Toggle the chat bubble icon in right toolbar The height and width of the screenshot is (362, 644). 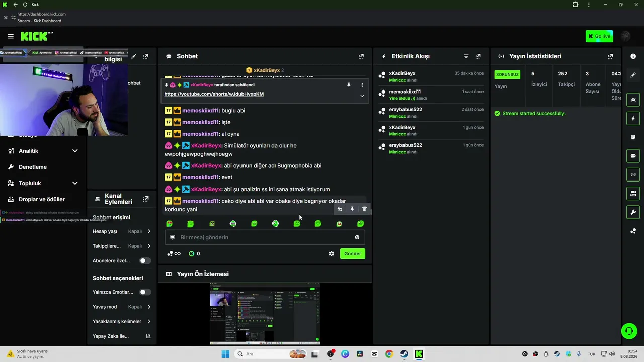[633, 156]
